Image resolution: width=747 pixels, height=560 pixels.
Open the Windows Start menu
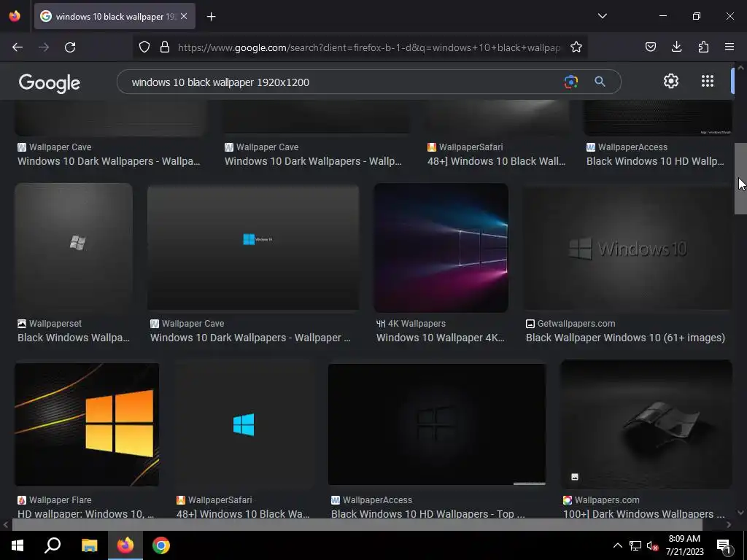(18, 545)
